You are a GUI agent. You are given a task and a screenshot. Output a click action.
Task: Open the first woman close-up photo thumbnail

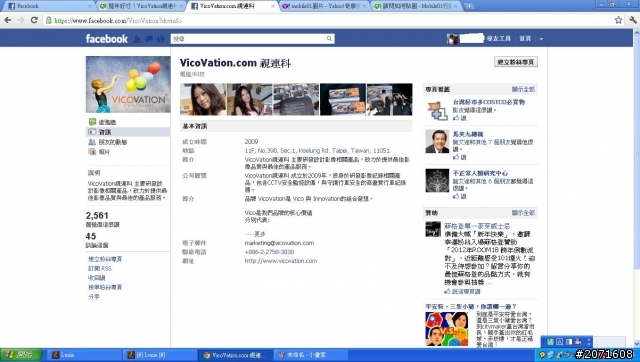point(203,100)
